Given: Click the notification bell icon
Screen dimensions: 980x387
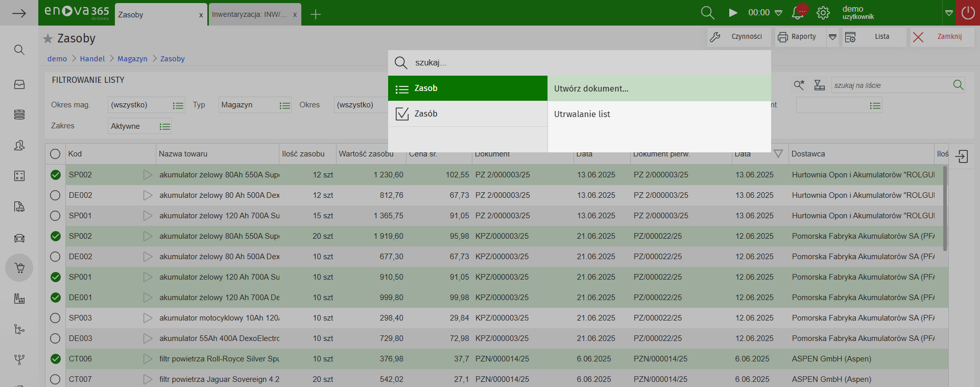Looking at the screenshot, I should tap(797, 13).
